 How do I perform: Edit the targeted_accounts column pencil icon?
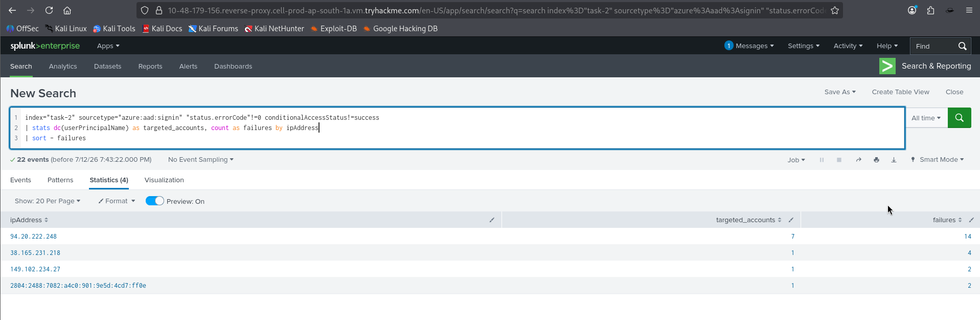791,220
